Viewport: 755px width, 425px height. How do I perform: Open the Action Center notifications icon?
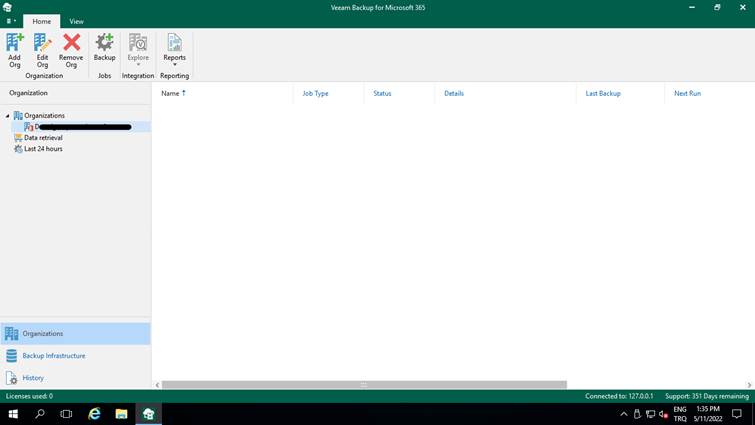click(x=737, y=414)
